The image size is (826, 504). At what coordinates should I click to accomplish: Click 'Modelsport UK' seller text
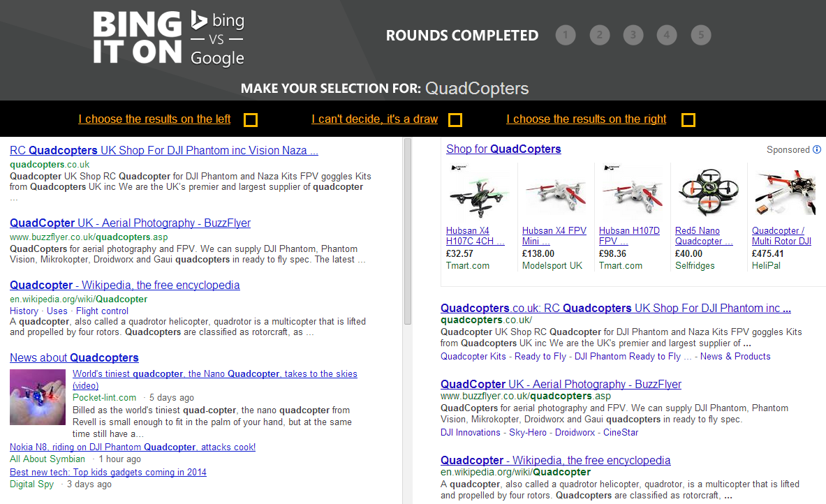click(552, 265)
